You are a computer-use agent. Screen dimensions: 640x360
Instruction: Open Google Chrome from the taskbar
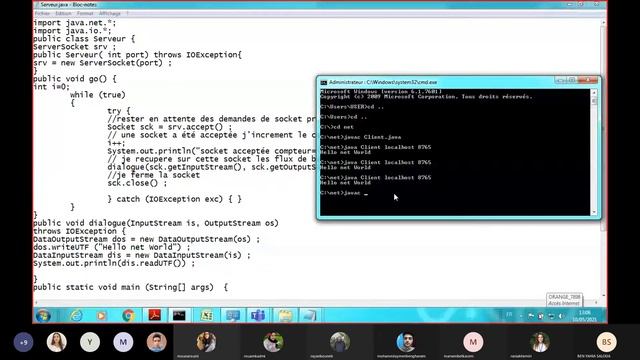(128, 316)
